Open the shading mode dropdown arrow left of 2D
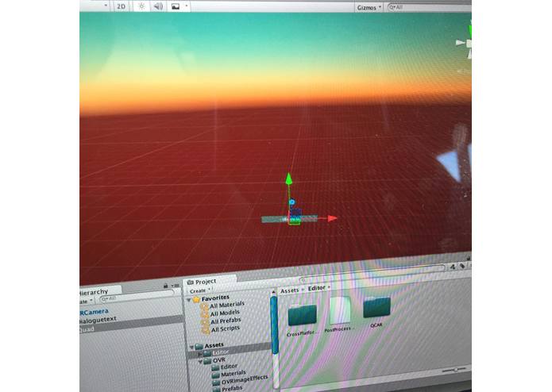The image size is (552, 392). tap(106, 6)
